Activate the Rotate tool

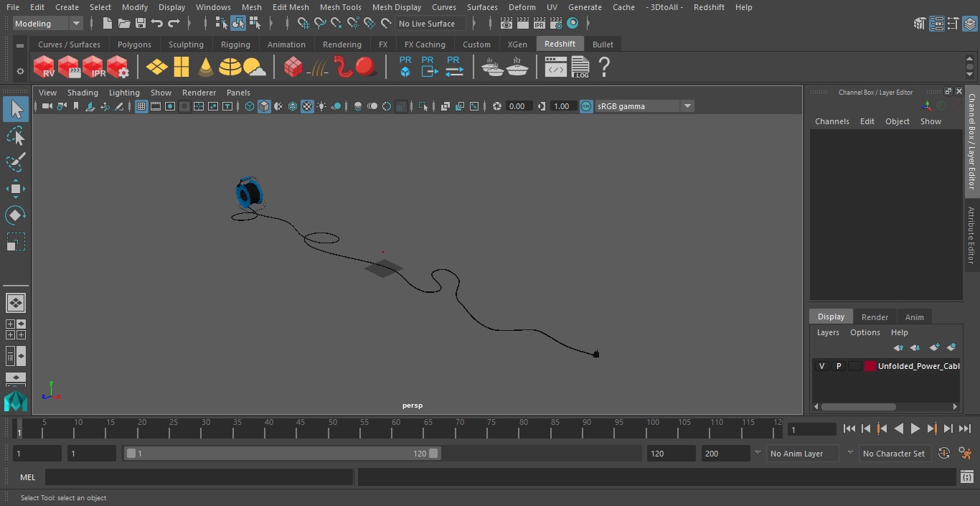16,215
